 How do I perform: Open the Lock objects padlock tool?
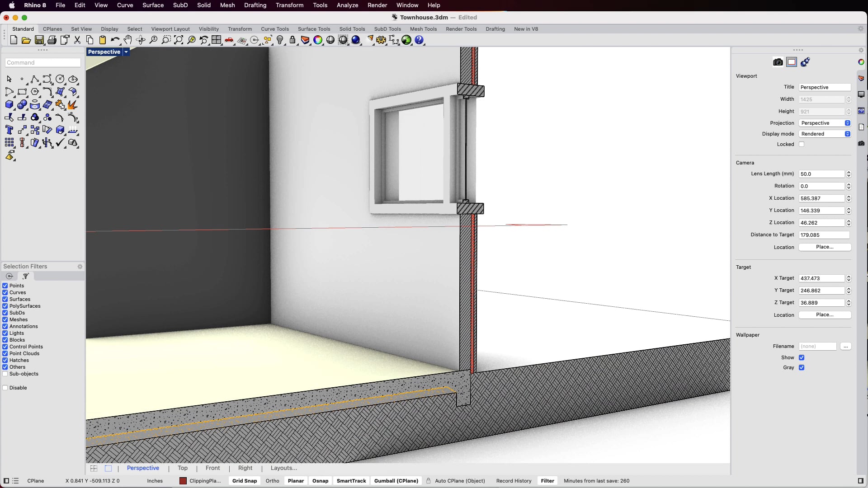[292, 40]
